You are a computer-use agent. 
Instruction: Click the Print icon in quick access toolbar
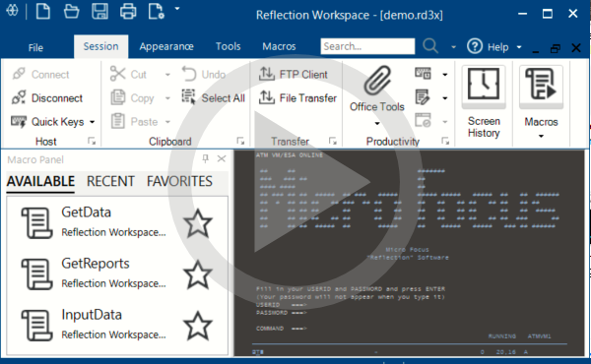[x=128, y=11]
